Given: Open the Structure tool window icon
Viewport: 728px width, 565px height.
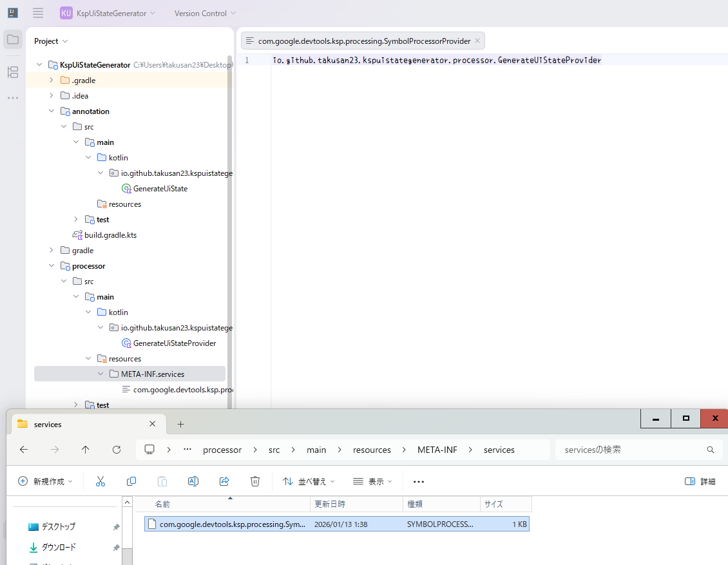Looking at the screenshot, I should pos(12,72).
